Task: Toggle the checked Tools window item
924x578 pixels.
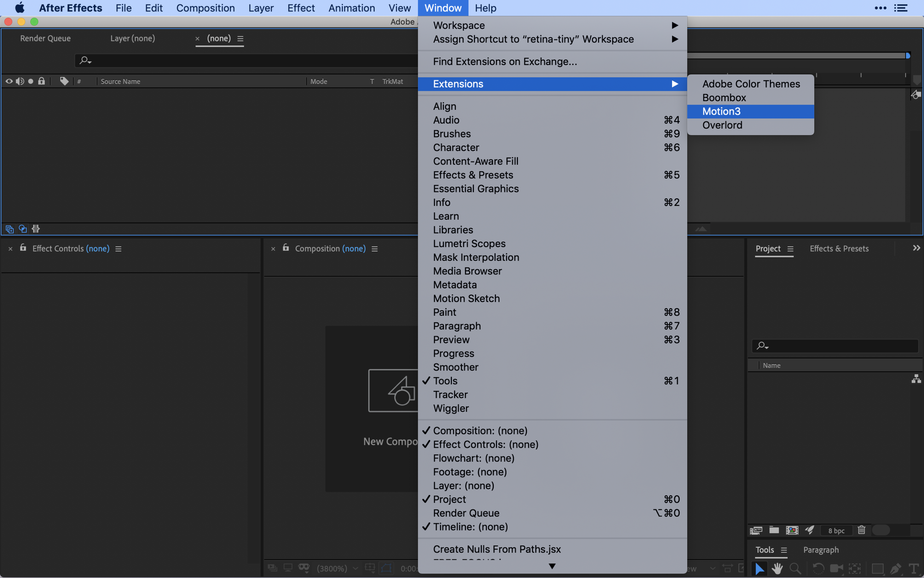Action: click(552, 381)
